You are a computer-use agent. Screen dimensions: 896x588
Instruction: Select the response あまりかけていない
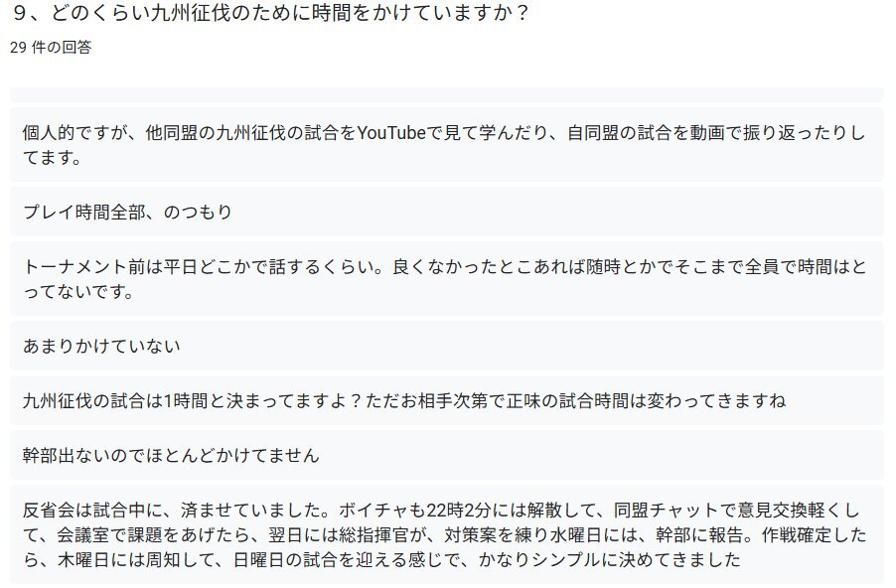pos(447,346)
